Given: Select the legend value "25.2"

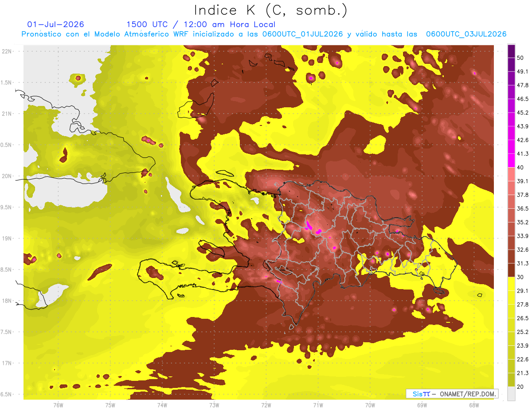Looking at the screenshot, I should tap(523, 332).
